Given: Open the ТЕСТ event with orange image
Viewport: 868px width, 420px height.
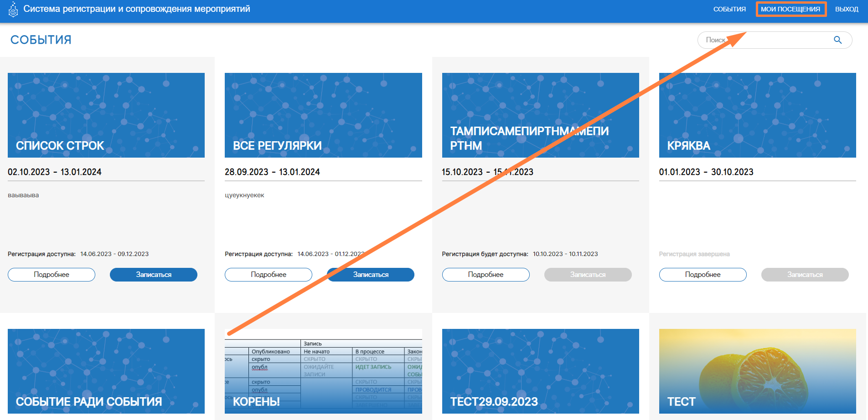Looking at the screenshot, I should (757, 371).
